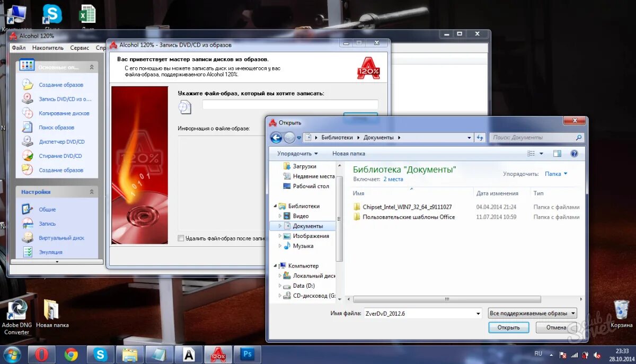The width and height of the screenshot is (636, 364).
Task: Click the search magnifier in Поиск: Документы
Action: [x=578, y=137]
